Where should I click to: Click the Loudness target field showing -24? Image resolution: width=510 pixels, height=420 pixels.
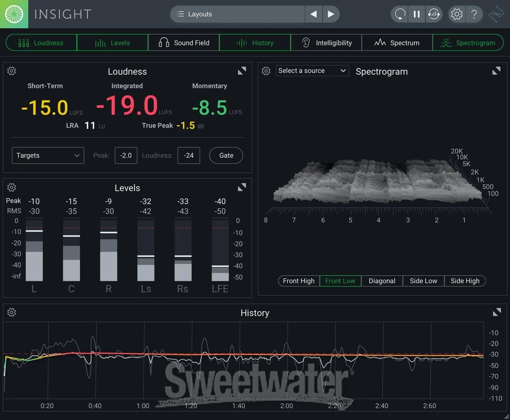click(189, 155)
